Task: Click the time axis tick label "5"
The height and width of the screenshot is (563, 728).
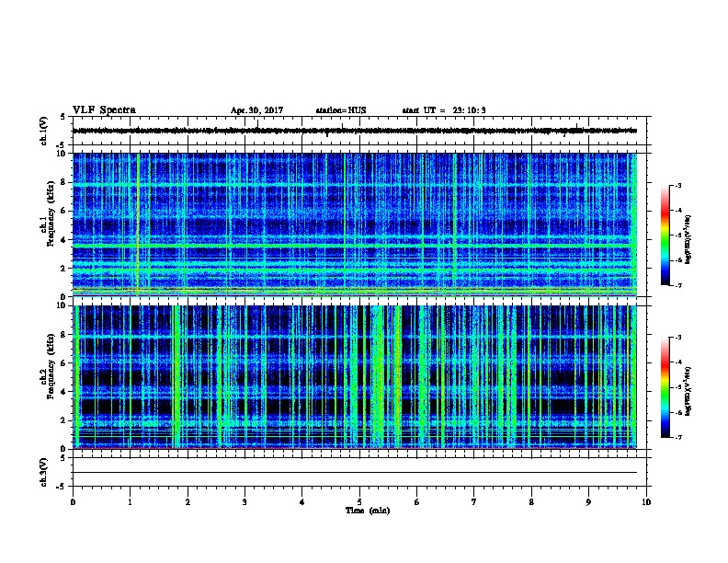Action: point(359,502)
